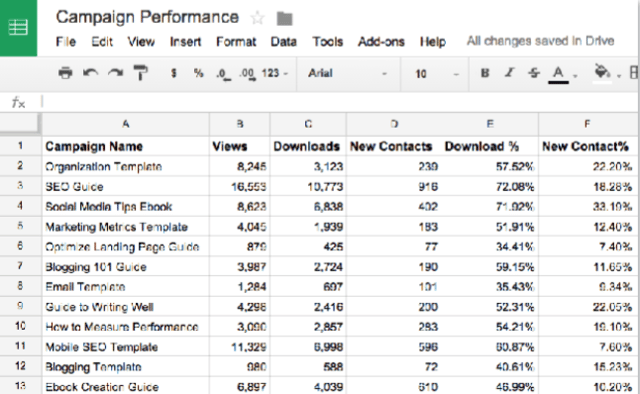Image resolution: width=640 pixels, height=394 pixels.
Task: Toggle Bold formatting
Action: (485, 73)
